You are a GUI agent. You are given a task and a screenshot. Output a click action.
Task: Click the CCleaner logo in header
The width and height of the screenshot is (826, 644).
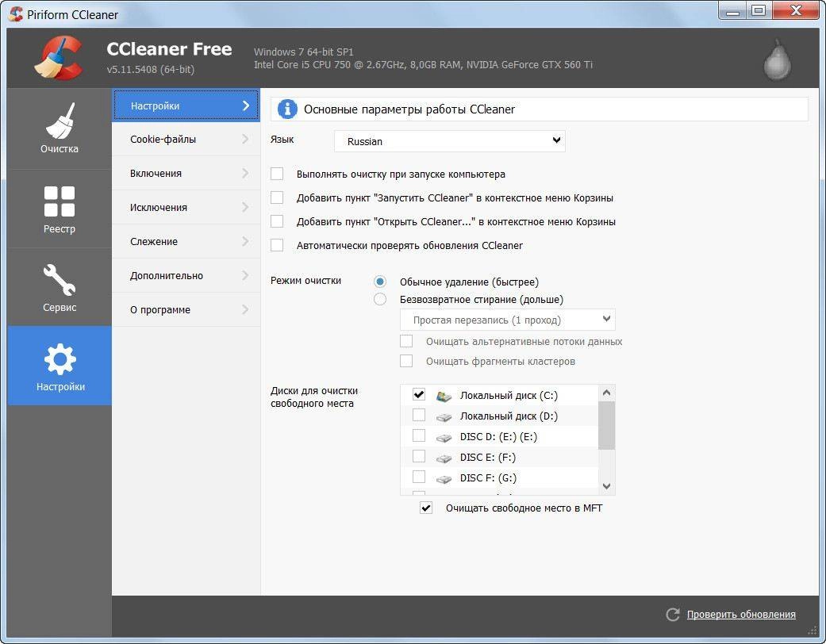coord(59,58)
